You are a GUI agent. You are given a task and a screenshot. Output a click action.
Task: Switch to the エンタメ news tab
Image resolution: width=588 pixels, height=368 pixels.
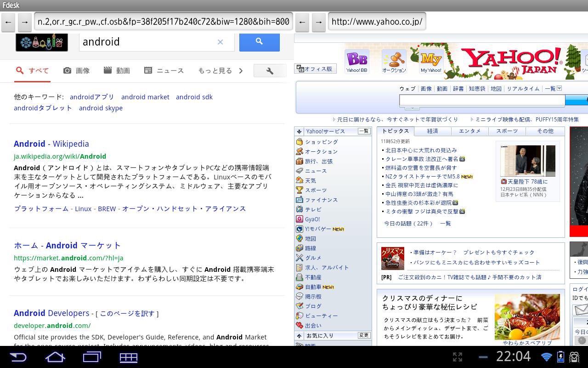click(470, 131)
